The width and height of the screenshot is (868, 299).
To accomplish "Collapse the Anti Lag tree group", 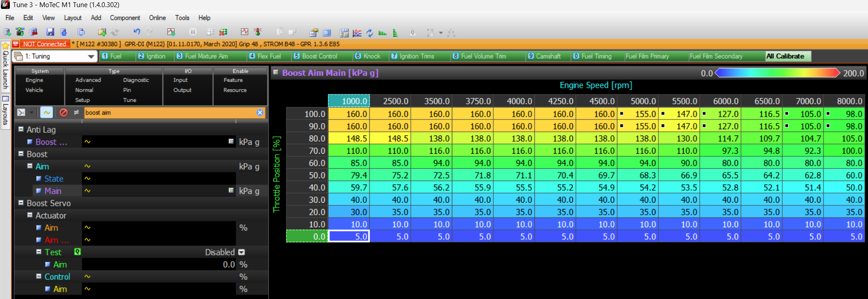I will click(x=21, y=129).
